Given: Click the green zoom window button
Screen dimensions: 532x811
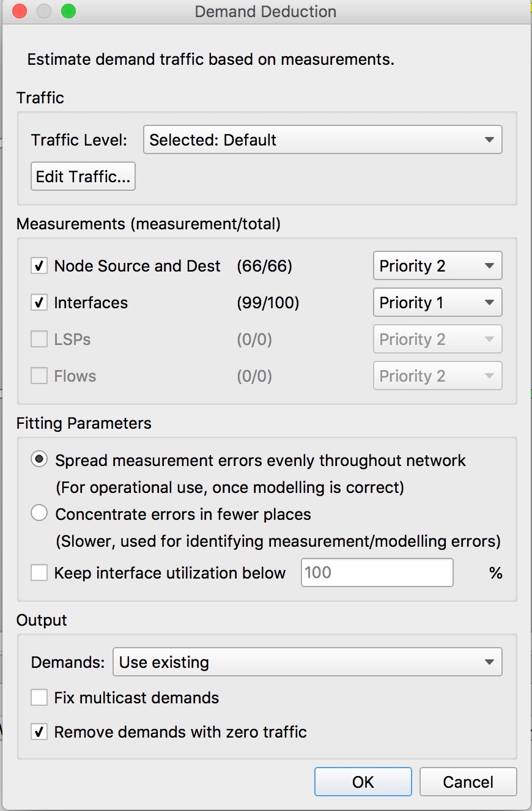Looking at the screenshot, I should click(68, 11).
